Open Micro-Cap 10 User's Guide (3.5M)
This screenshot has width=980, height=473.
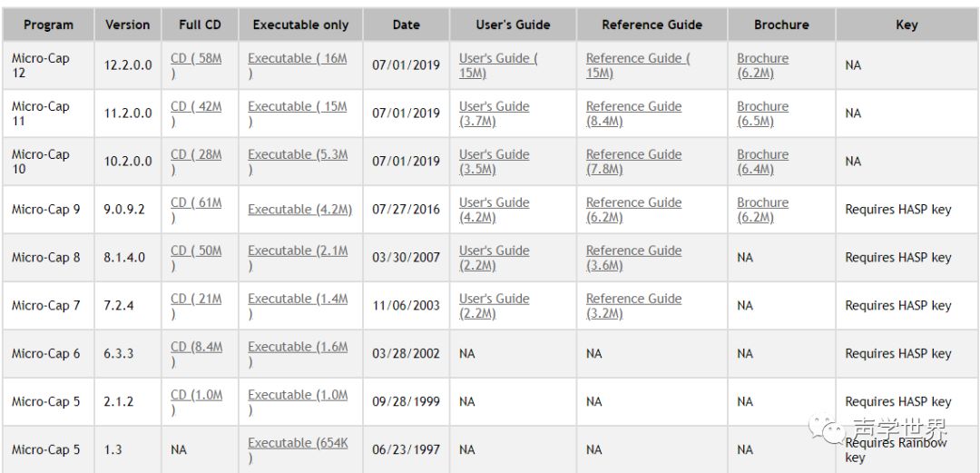tap(494, 155)
